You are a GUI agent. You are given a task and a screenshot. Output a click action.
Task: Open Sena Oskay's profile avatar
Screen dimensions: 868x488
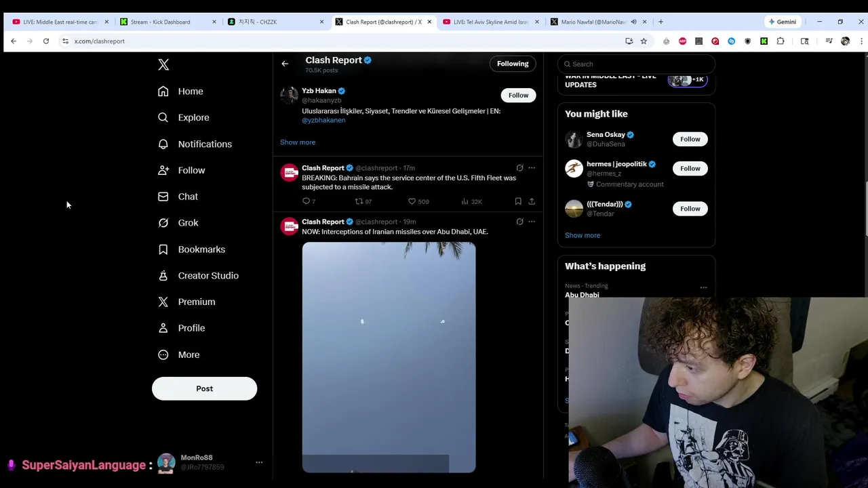click(574, 139)
